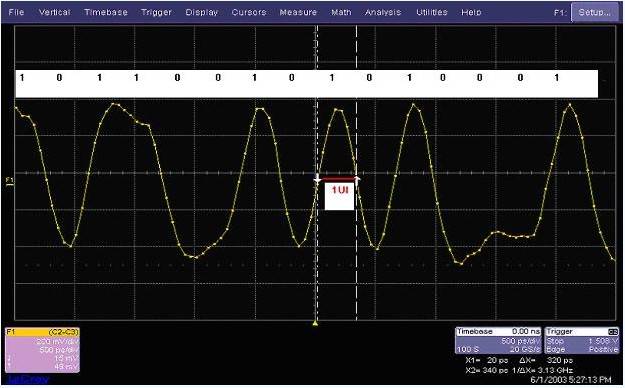Click the trigger coupling icon in Trigger box
625x388 pixels.
pyautogui.click(x=613, y=332)
